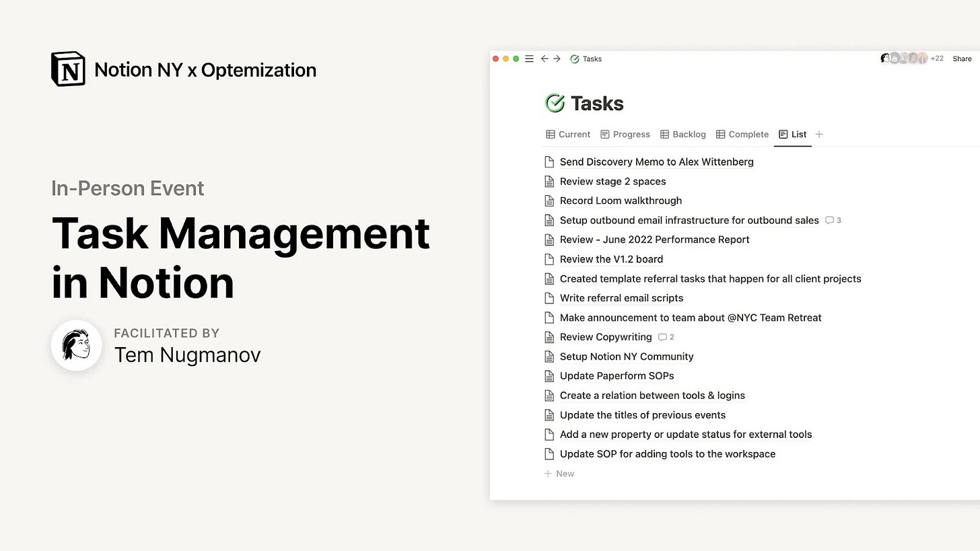Viewport: 980px width, 551px height.
Task: Open Write referral email scripts task
Action: tap(621, 298)
